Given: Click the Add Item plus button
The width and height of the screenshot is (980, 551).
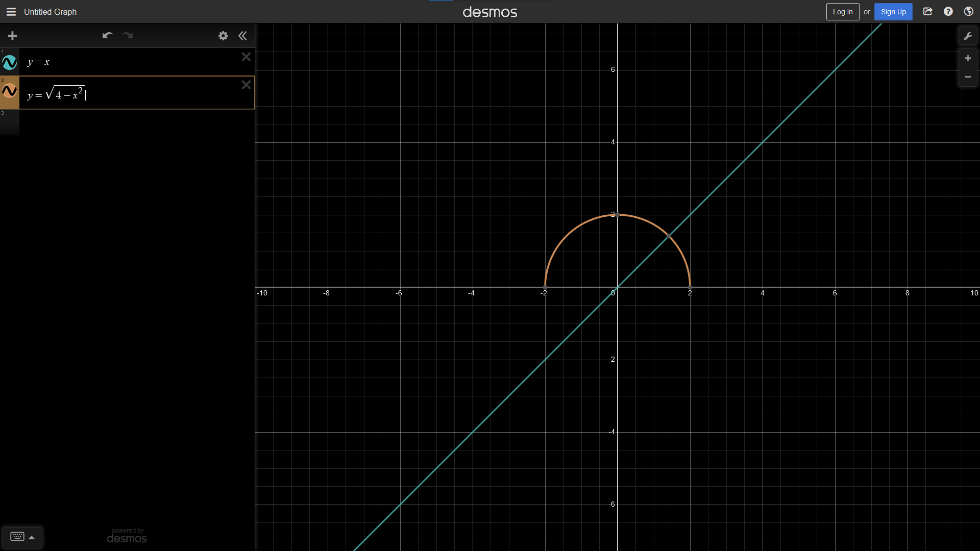Looking at the screenshot, I should (x=13, y=36).
